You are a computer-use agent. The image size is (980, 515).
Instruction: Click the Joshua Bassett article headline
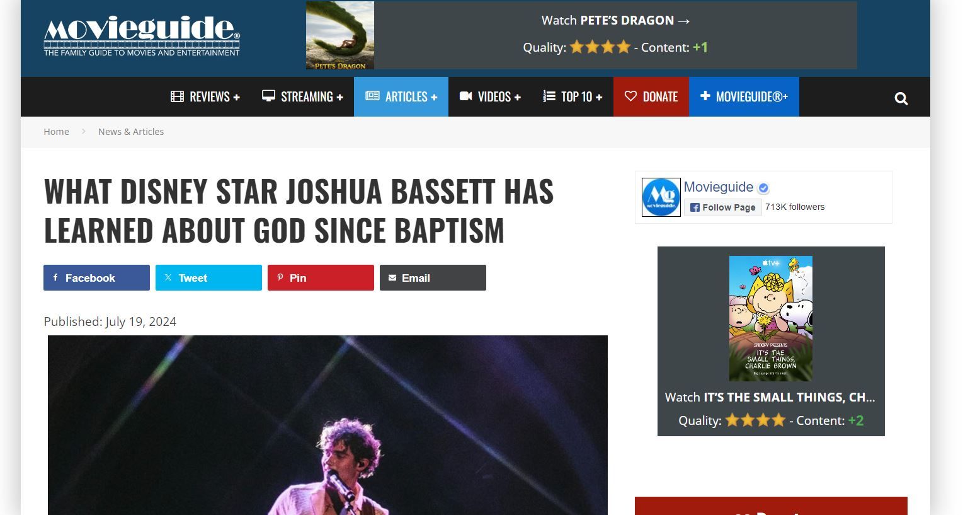tap(299, 211)
